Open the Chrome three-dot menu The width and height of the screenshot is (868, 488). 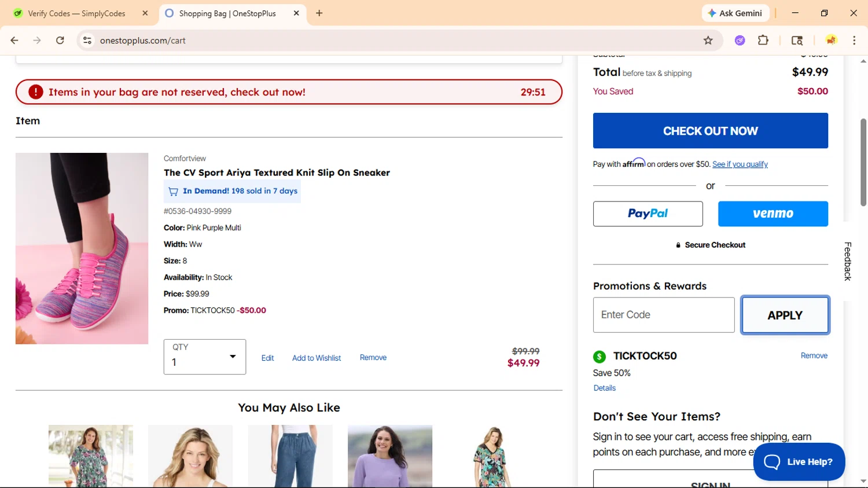click(854, 41)
